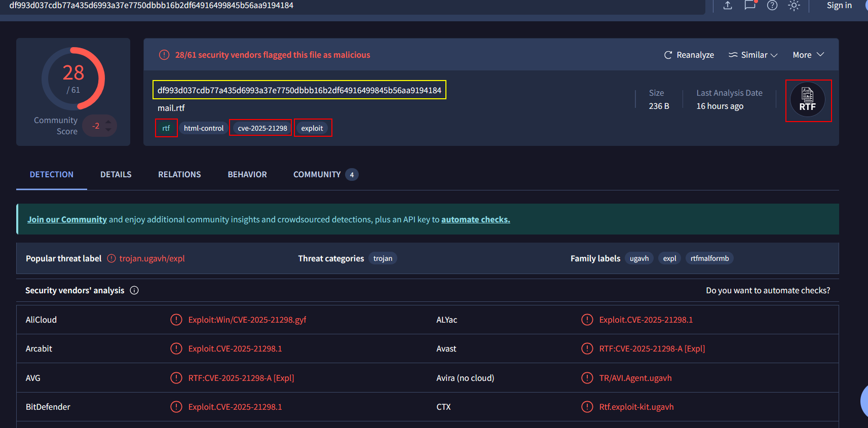868x428 pixels.
Task: Click Avast detection alert icon
Action: [587, 348]
